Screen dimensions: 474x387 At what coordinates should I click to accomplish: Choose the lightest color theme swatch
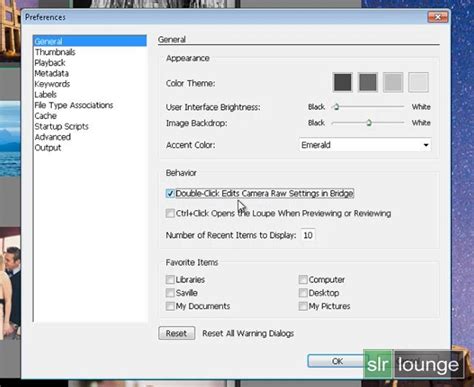pos(418,82)
